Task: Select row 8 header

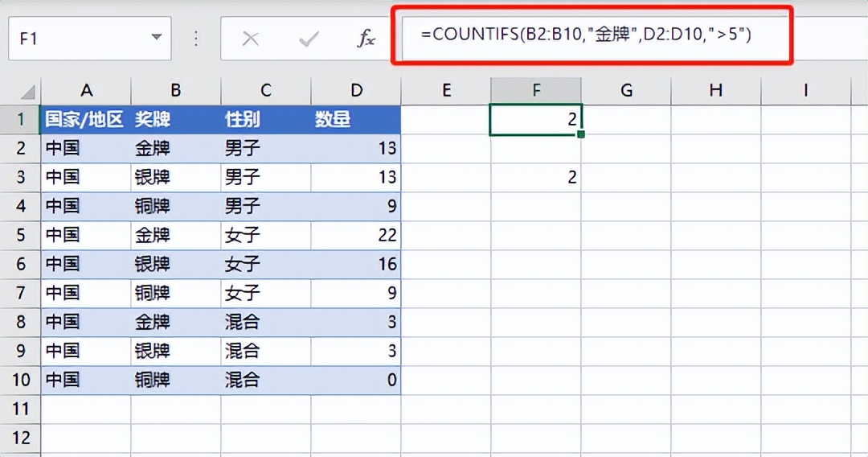Action: point(20,322)
